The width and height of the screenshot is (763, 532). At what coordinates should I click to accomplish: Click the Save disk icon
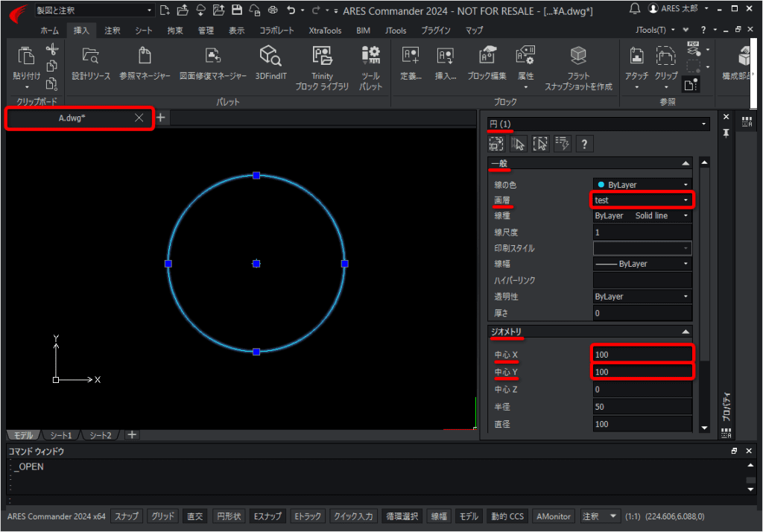(237, 10)
